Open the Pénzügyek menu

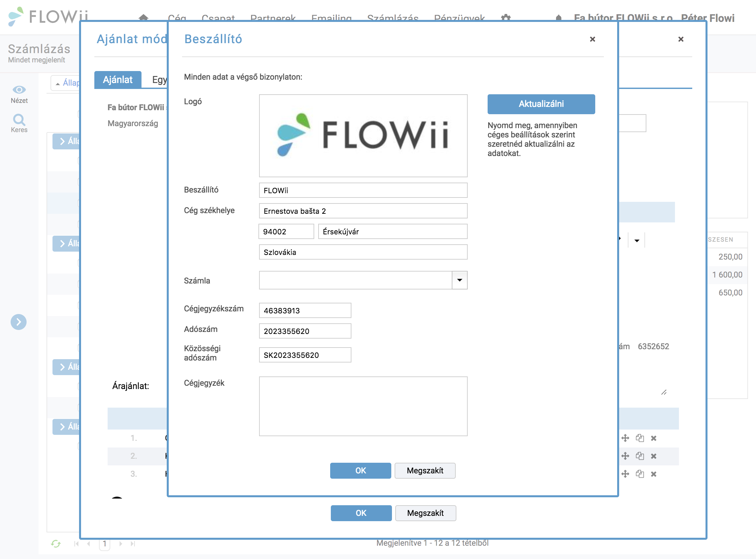[x=459, y=18]
